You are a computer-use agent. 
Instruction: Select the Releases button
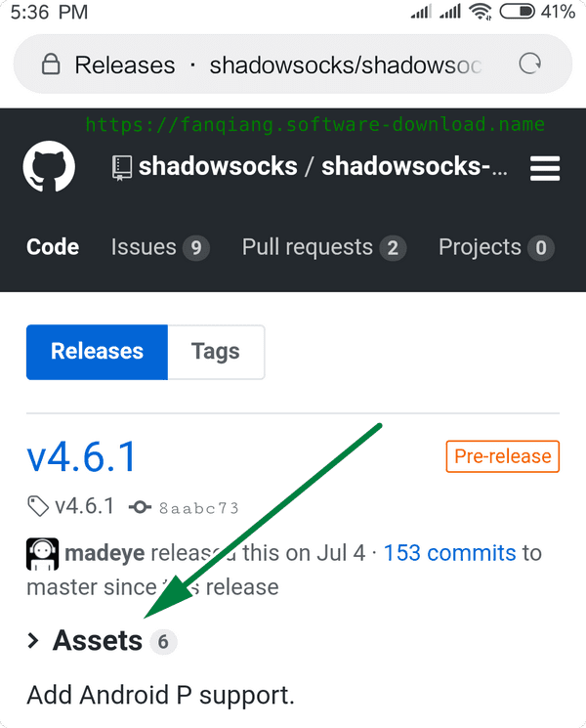[x=97, y=352]
